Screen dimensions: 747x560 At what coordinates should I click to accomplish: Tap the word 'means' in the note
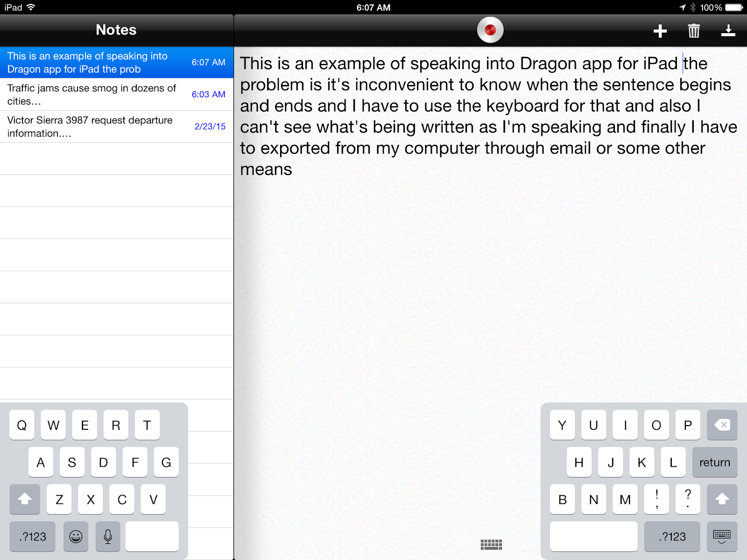pyautogui.click(x=266, y=169)
